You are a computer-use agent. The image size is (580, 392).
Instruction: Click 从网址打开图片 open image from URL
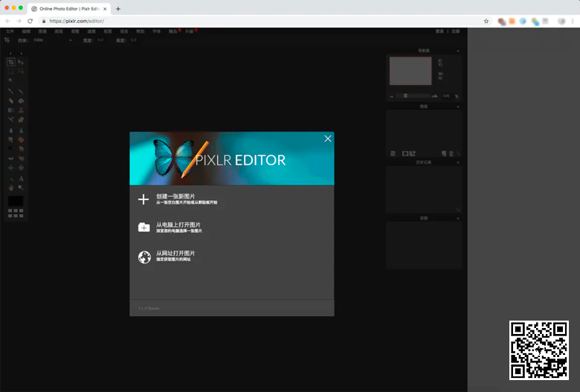click(x=167, y=256)
